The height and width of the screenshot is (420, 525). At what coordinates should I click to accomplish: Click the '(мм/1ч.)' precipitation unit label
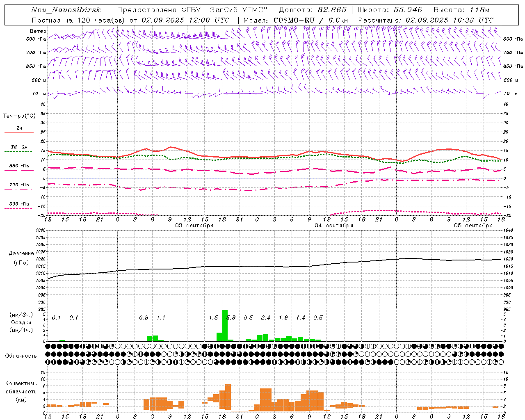[21, 330]
